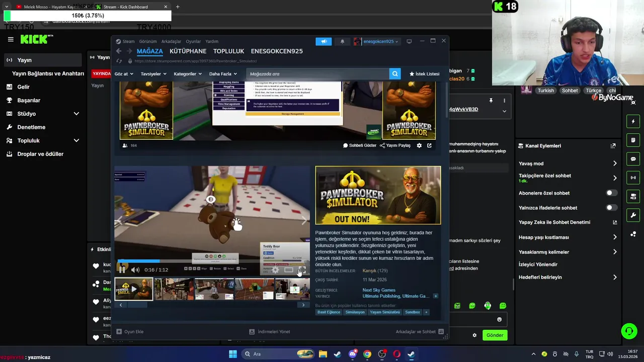Viewport: 644px width, 362px height.
Task: Switch to TOPLULUK tab in Steam
Action: click(x=228, y=51)
